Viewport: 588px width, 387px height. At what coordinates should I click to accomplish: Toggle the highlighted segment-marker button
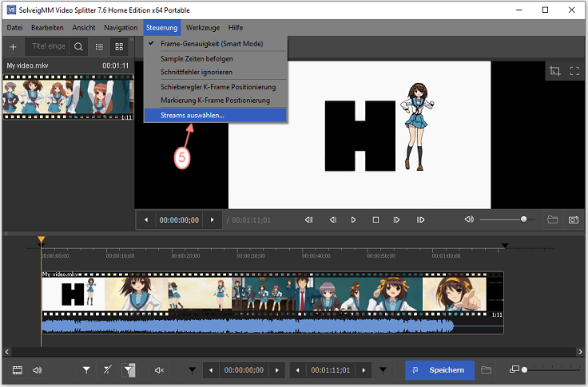(x=129, y=370)
